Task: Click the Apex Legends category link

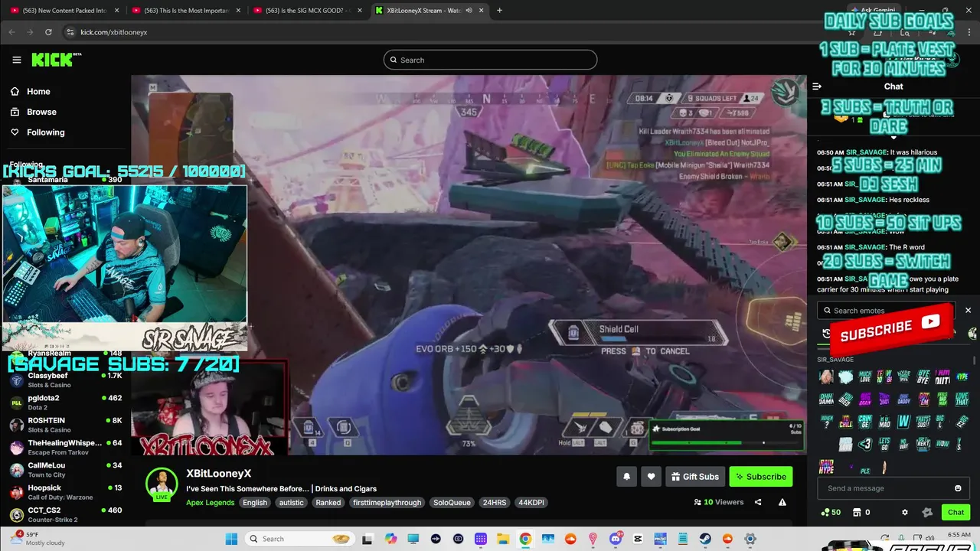Action: pyautogui.click(x=210, y=503)
